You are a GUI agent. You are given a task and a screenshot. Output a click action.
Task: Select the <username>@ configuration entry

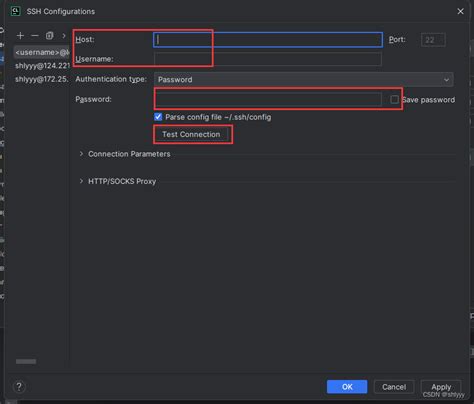(x=42, y=52)
